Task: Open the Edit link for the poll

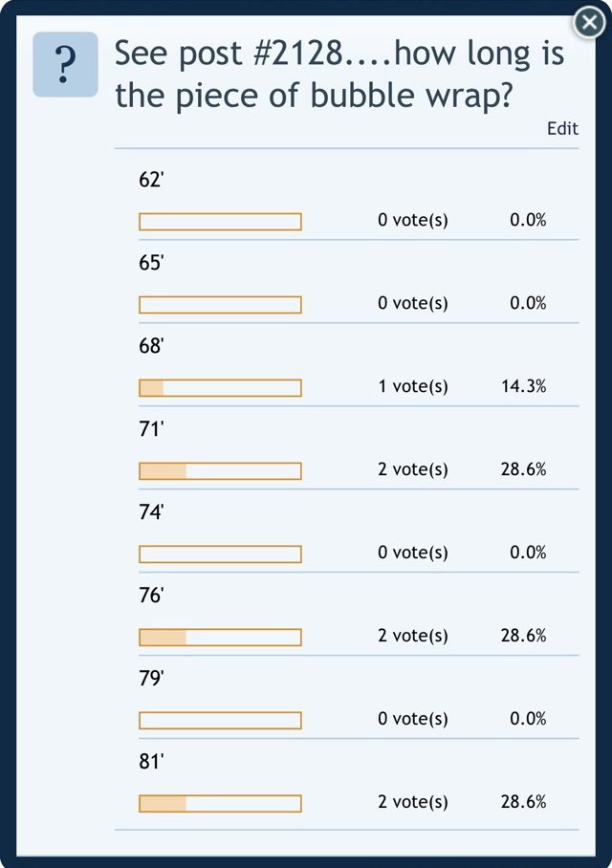Action: [562, 128]
